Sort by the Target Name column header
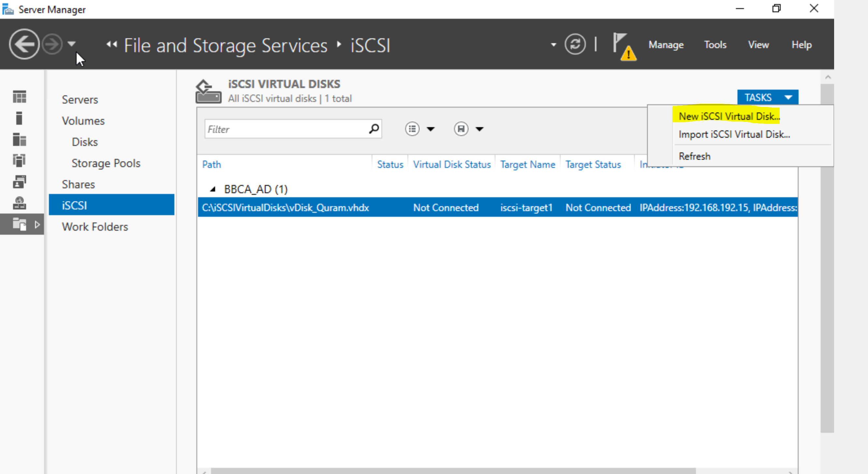868x474 pixels. [528, 165]
